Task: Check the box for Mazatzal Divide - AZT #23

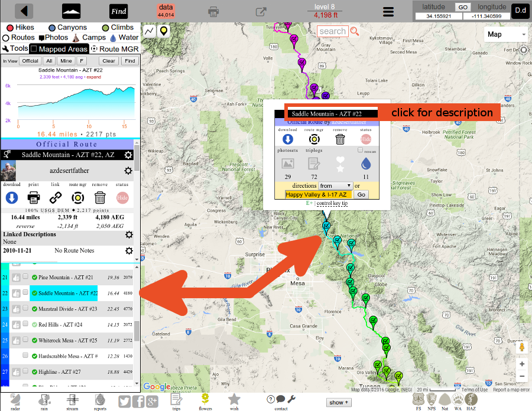Action: click(x=25, y=308)
